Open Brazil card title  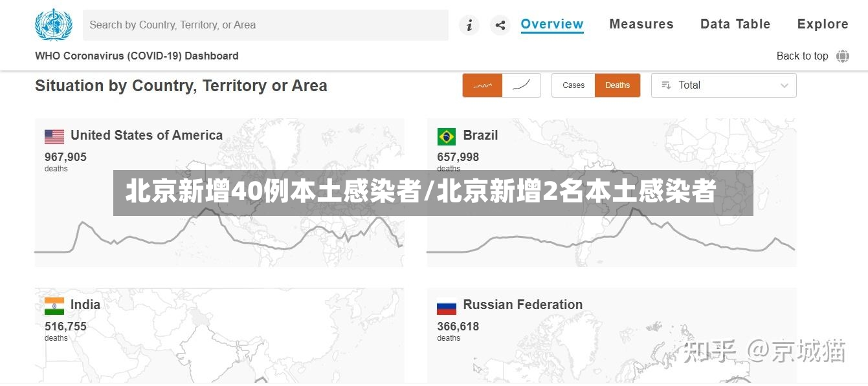(480, 135)
